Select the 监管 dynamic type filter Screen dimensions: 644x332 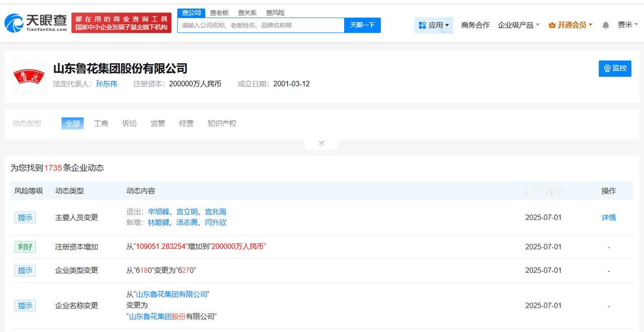pyautogui.click(x=158, y=123)
